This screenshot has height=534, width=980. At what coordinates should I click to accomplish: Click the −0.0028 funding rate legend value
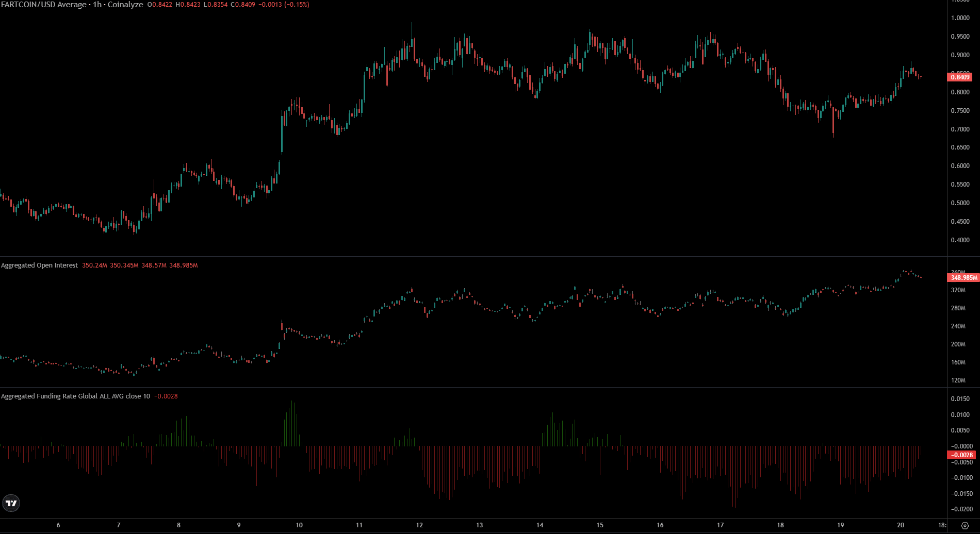tap(166, 396)
